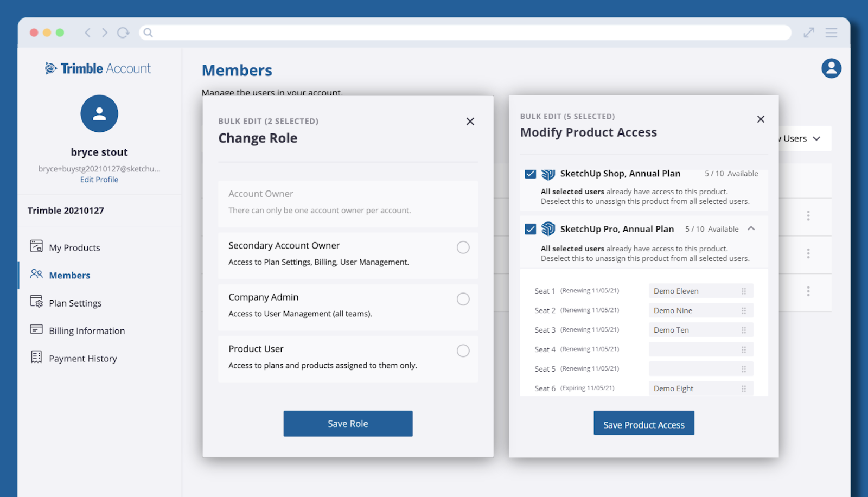View Payment History in sidebar
Viewport: 868px width, 497px height.
pos(83,358)
